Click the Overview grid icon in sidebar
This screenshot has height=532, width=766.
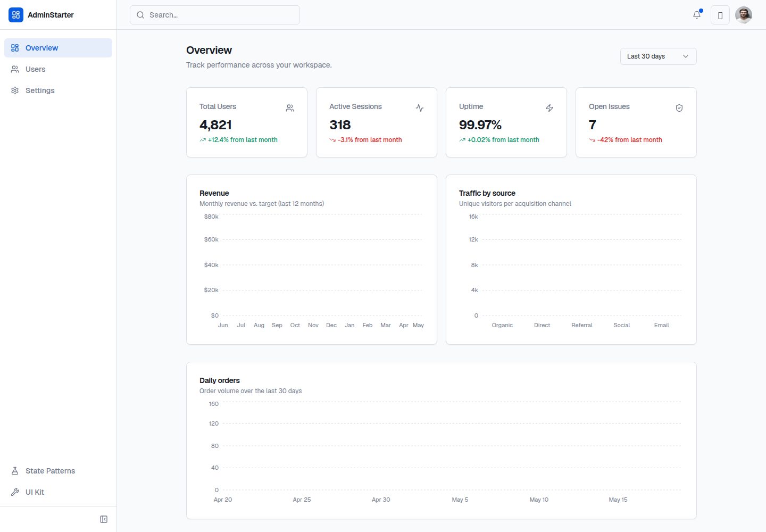(x=15, y=48)
